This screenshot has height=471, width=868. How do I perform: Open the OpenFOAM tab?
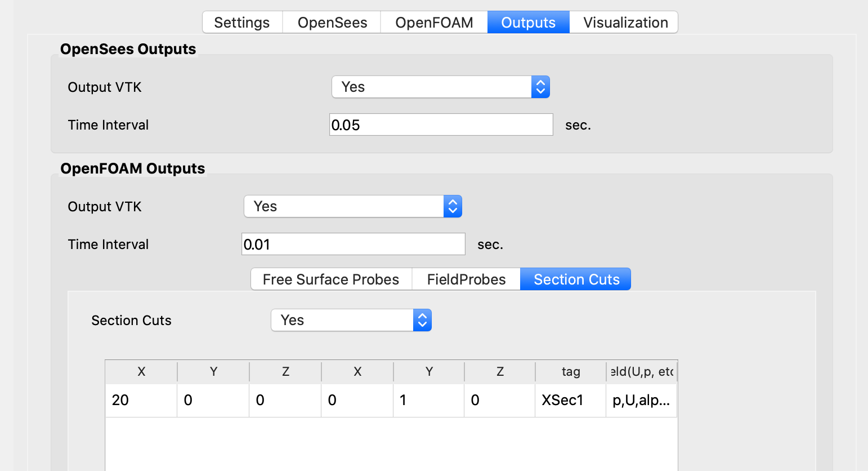(x=434, y=23)
